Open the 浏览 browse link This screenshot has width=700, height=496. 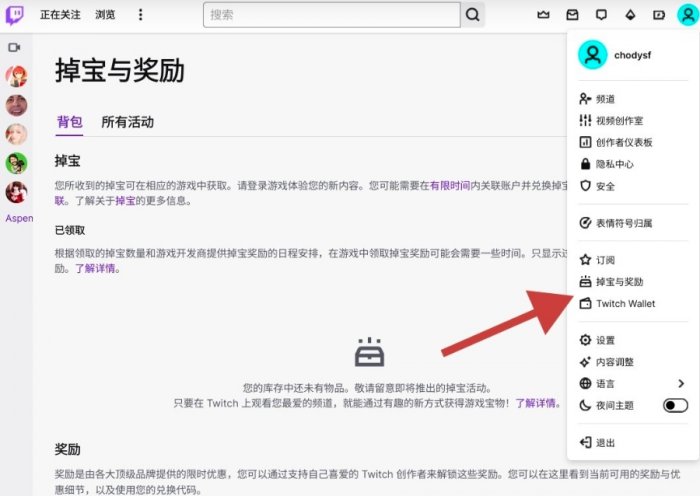pyautogui.click(x=105, y=15)
